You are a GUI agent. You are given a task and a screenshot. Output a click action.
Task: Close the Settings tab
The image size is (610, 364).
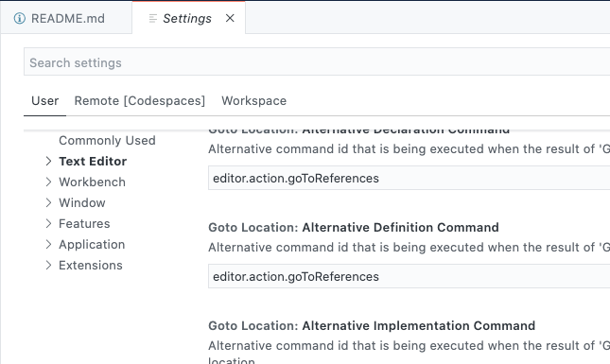[x=230, y=18]
